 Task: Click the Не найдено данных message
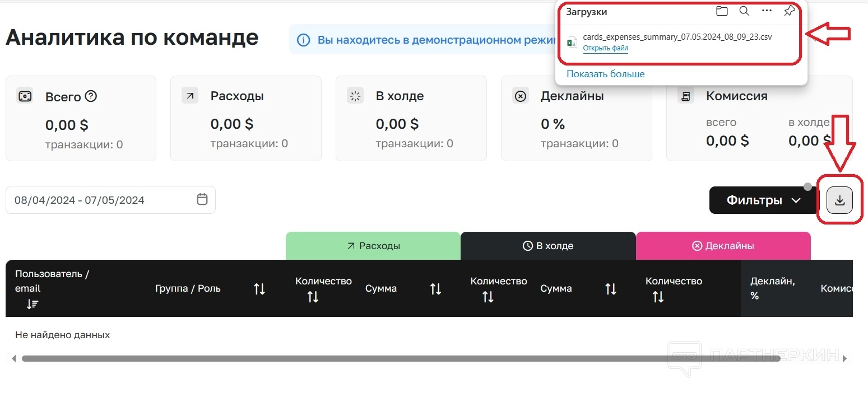tap(62, 335)
